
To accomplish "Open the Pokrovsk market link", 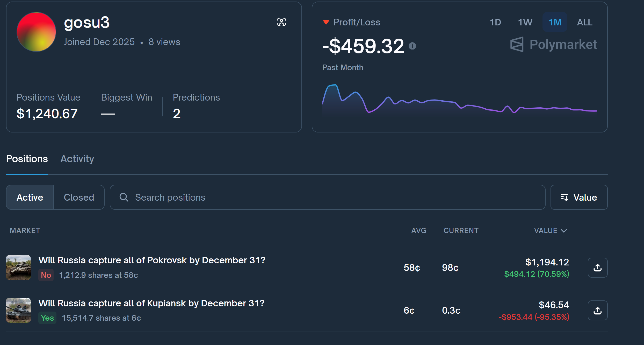I will tap(152, 260).
